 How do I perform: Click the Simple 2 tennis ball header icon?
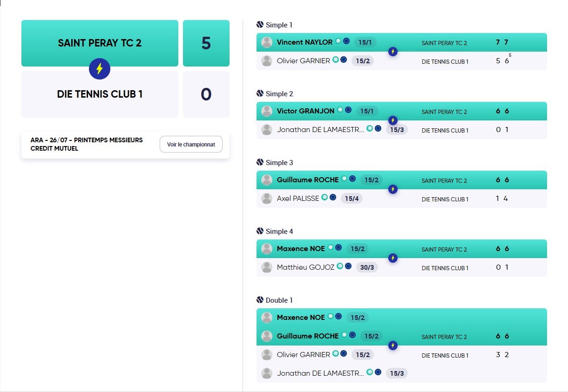click(260, 93)
